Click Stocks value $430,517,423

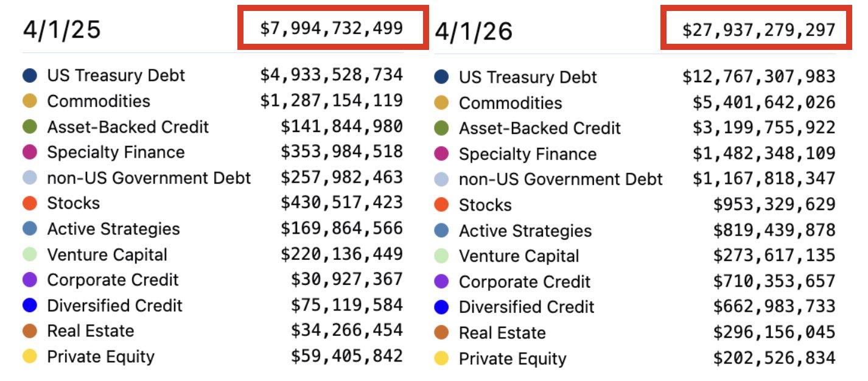coord(341,203)
